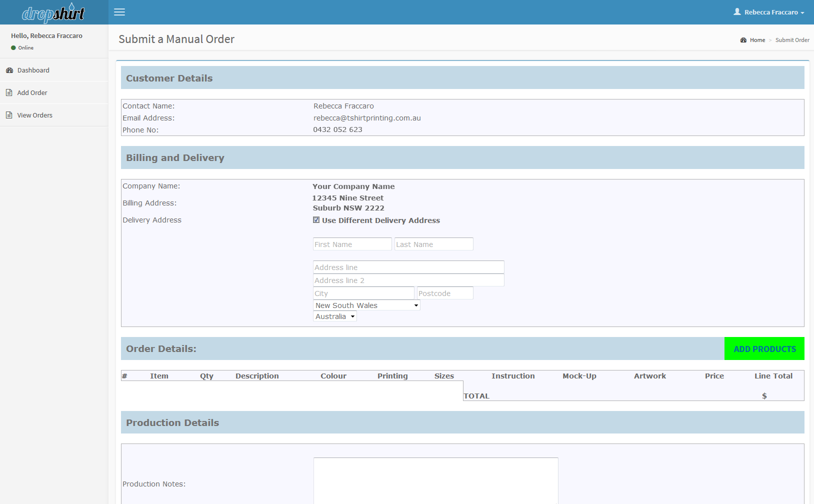Click the 12345 Nine Street address line

(x=348, y=198)
